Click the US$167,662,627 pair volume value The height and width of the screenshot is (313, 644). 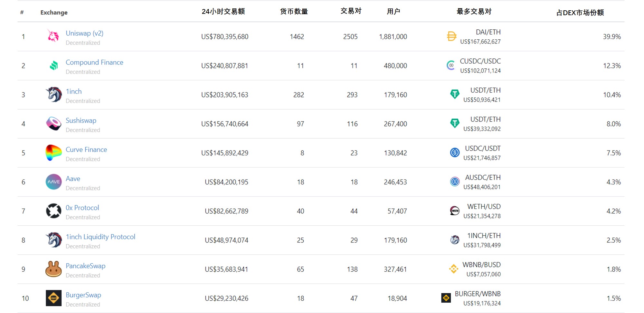pos(480,42)
